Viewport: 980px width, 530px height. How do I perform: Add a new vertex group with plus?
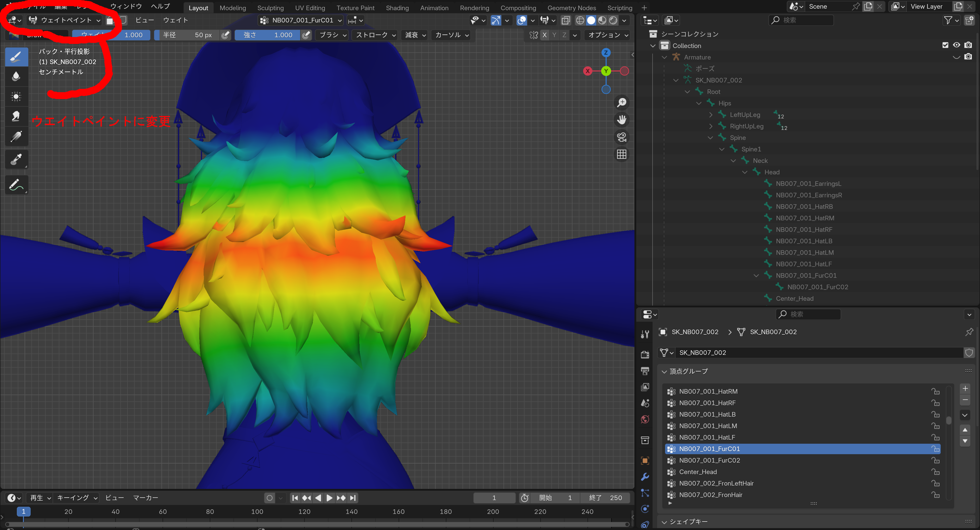(965, 389)
